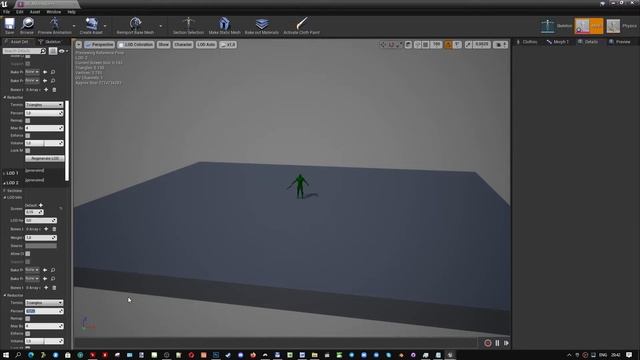
Task: Activate the Section Selection tool icon
Action: [188, 24]
